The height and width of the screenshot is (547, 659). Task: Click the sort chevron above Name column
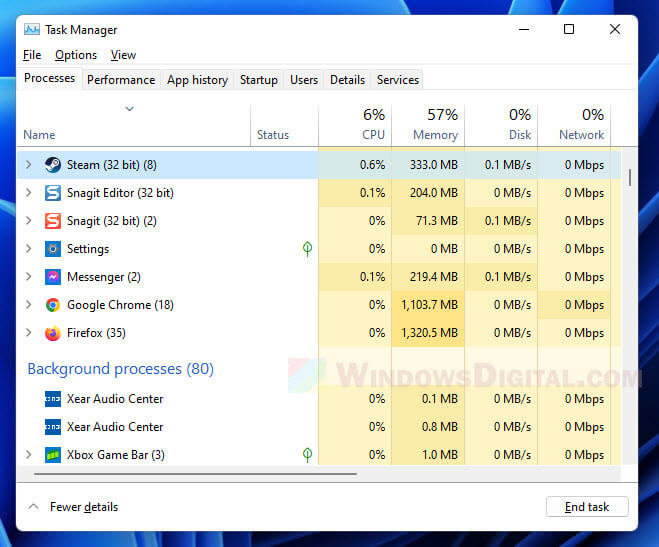click(x=129, y=109)
